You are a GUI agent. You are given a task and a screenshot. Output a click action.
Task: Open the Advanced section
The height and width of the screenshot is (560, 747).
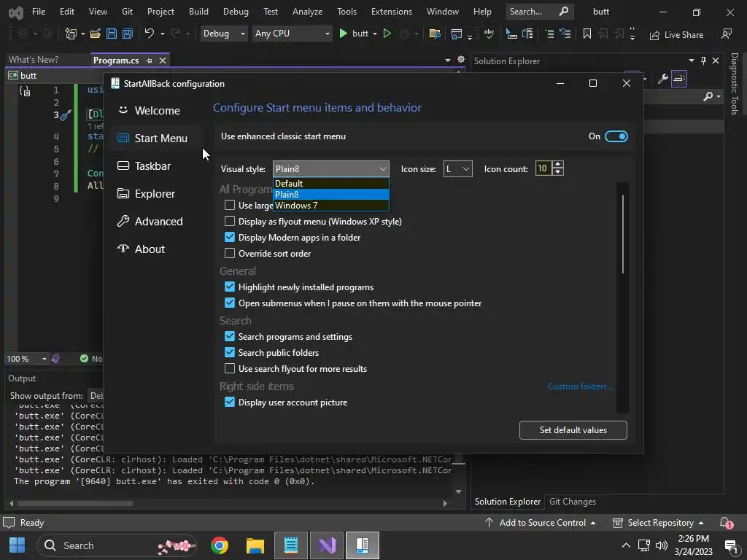click(157, 222)
